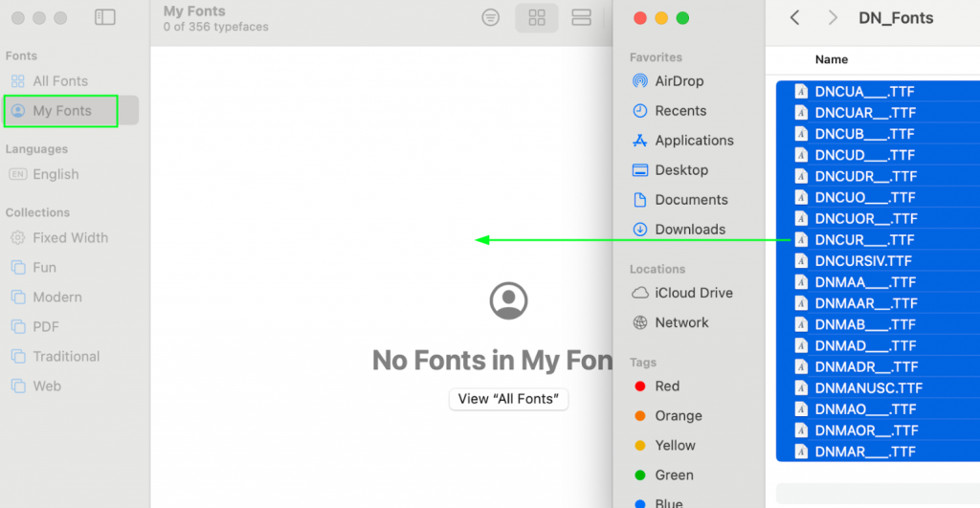Open Downloads folder in Finder sidebar

click(689, 230)
